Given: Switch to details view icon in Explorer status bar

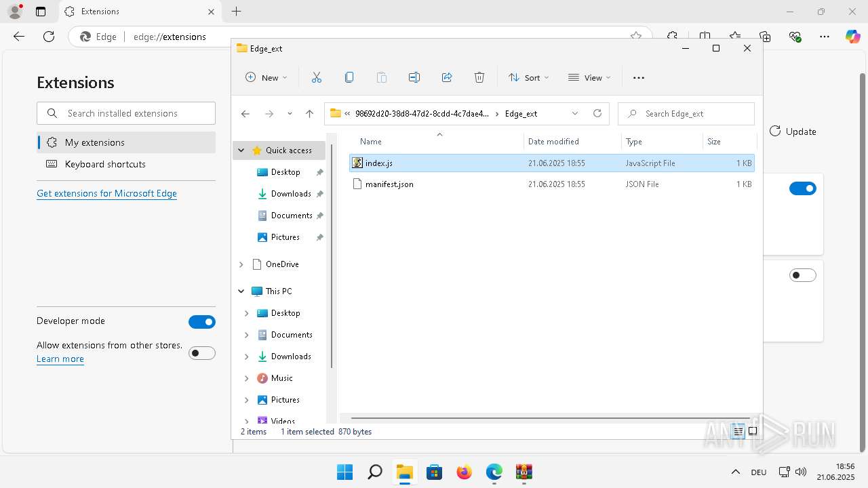Looking at the screenshot, I should [x=738, y=431].
